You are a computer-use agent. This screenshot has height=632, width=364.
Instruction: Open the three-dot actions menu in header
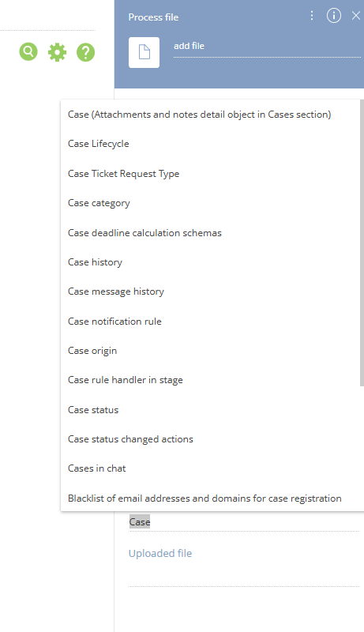tap(312, 16)
